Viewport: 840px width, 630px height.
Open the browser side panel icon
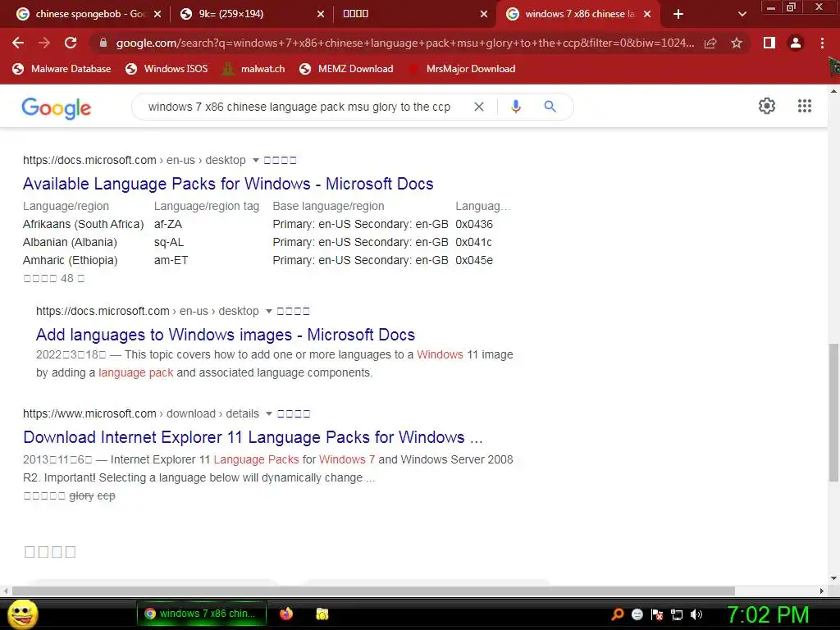click(x=769, y=43)
